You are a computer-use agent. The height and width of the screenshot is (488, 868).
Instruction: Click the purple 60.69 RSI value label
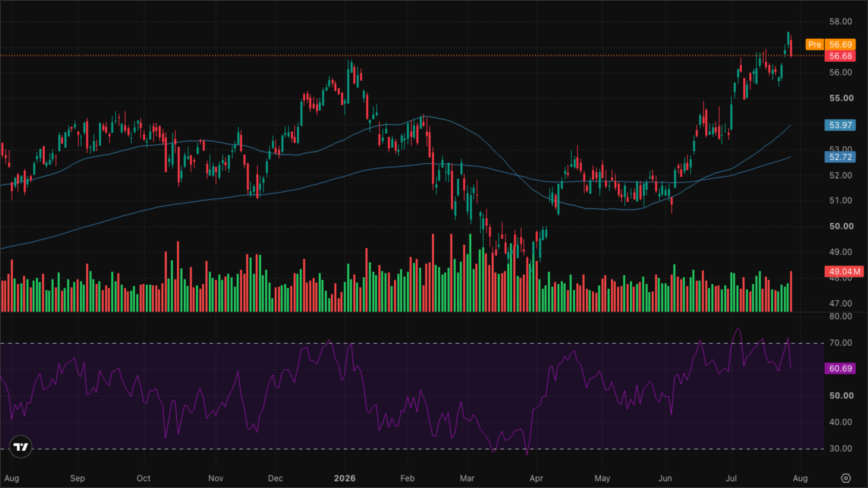click(840, 368)
